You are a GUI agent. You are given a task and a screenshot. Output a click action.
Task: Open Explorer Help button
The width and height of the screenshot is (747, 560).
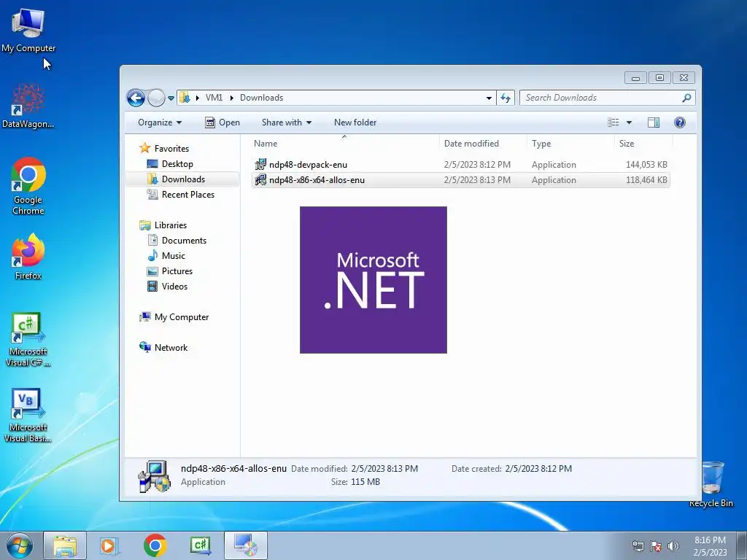click(680, 122)
